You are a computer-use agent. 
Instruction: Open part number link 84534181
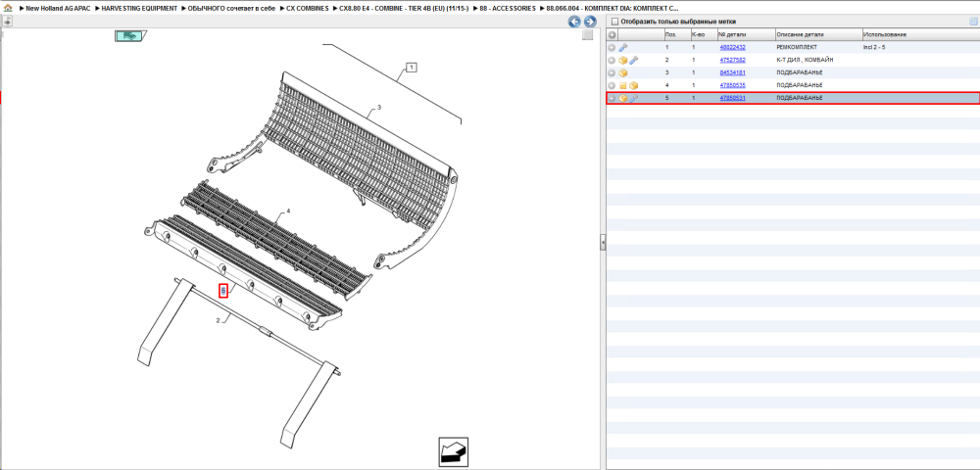coord(732,73)
